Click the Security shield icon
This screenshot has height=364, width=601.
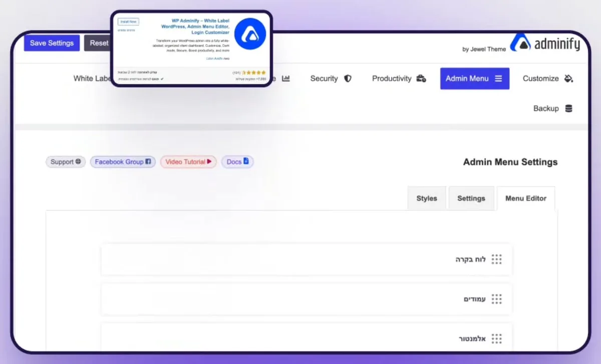click(348, 79)
